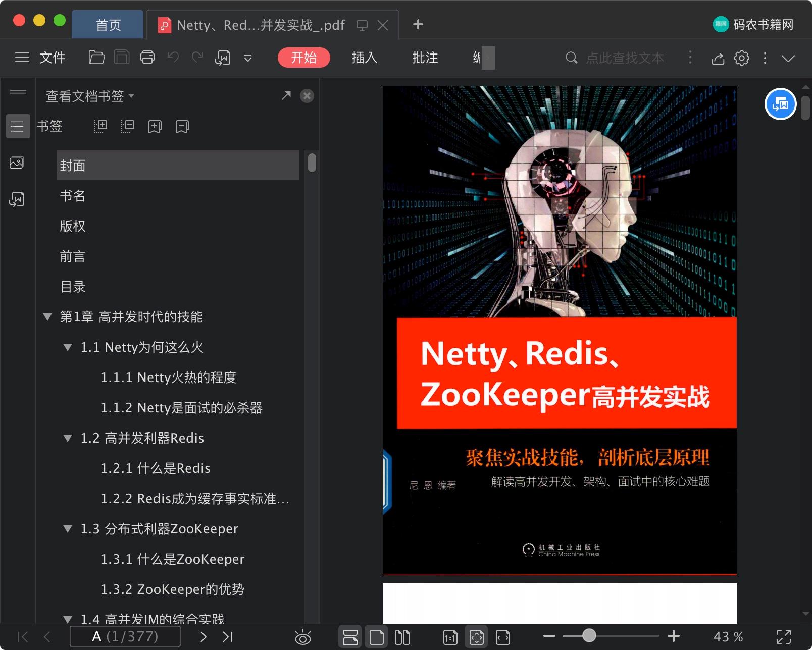Click the search text field 点此查找文本
812x650 pixels.
coord(625,58)
